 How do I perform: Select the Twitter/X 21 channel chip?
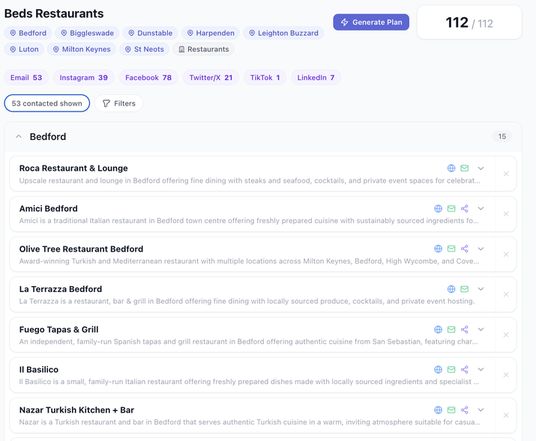pos(211,78)
